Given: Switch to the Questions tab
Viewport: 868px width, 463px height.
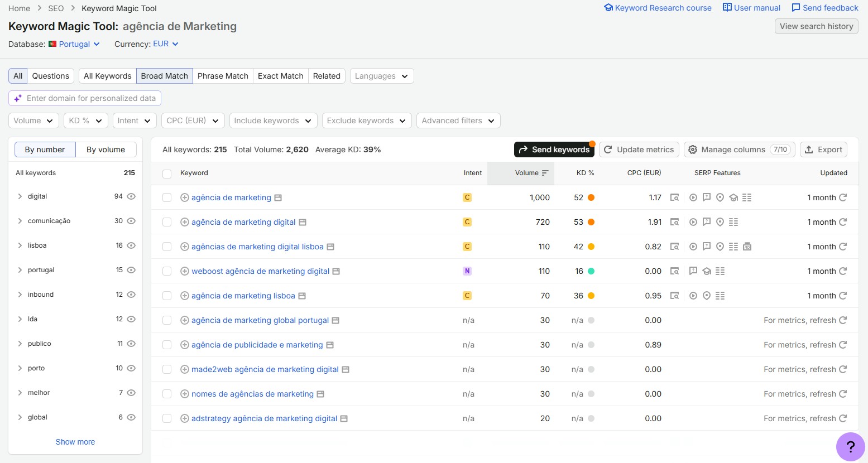Looking at the screenshot, I should (x=51, y=76).
